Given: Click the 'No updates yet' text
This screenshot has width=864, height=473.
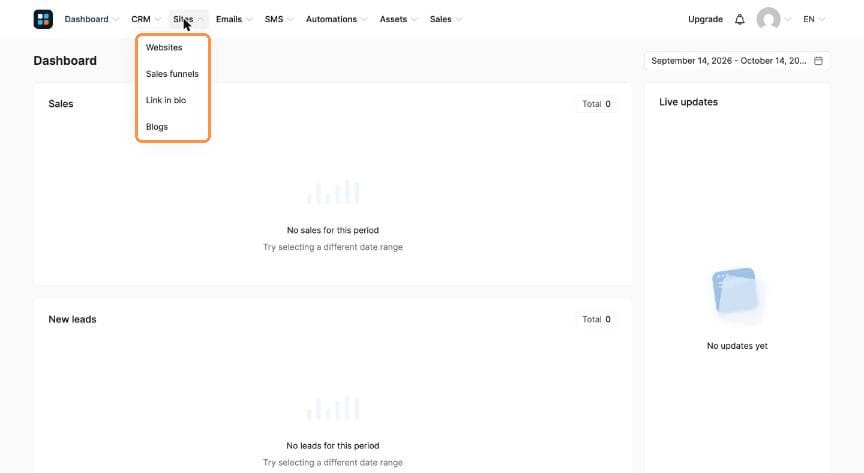Looking at the screenshot, I should (x=737, y=346).
